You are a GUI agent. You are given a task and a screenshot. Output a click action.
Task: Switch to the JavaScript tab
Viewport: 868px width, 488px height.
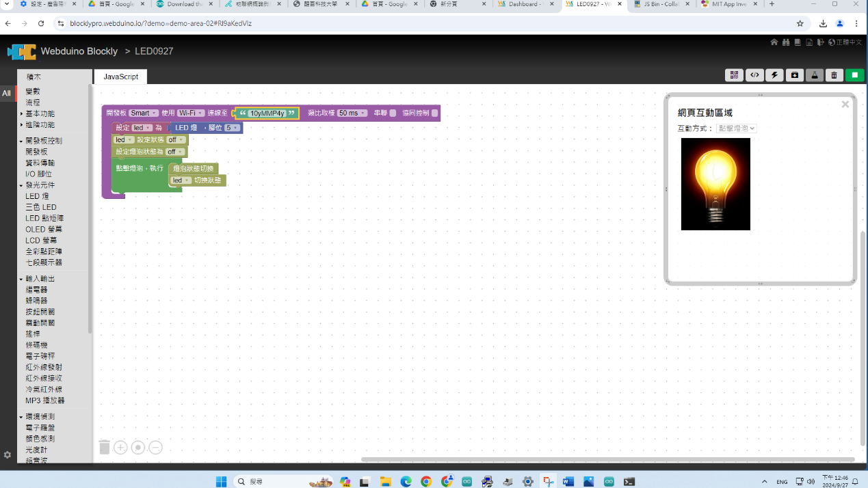point(120,77)
